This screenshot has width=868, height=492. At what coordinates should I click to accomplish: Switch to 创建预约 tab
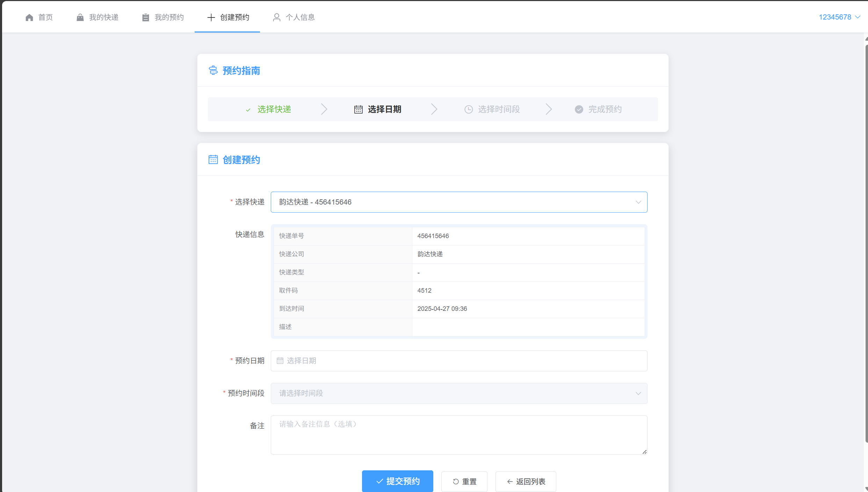tap(227, 17)
